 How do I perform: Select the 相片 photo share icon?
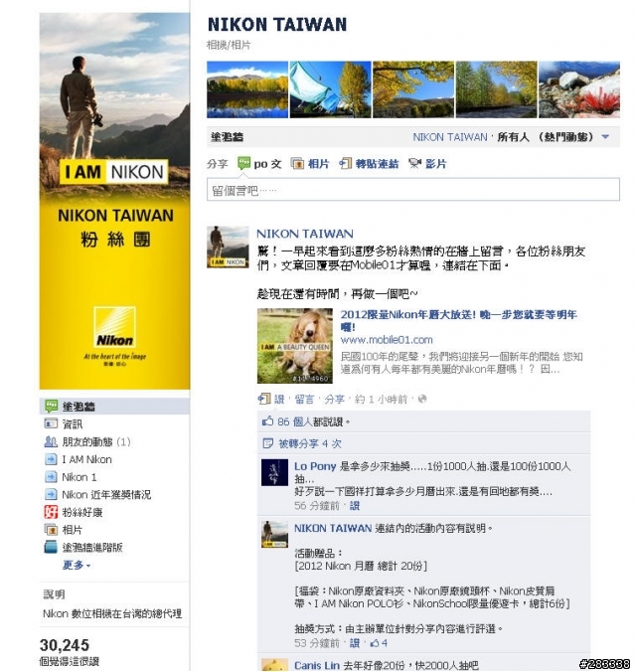pyautogui.click(x=297, y=163)
